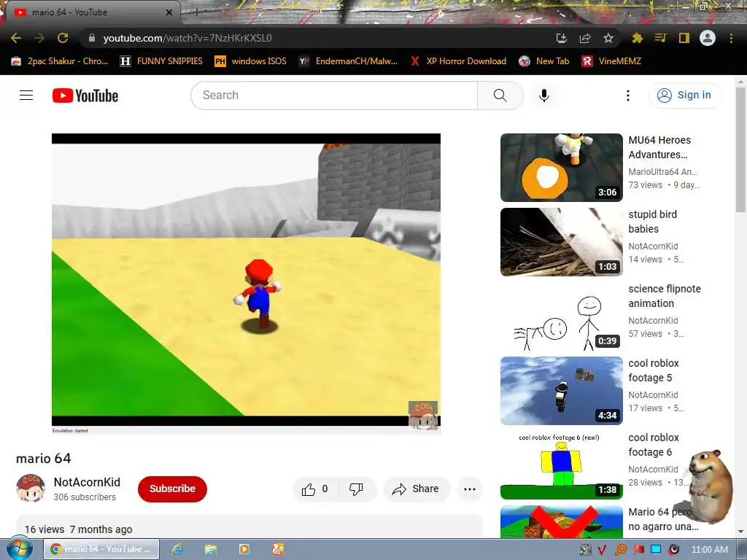Bookmark this page with the star icon
Image resolution: width=747 pixels, height=560 pixels.
(608, 38)
